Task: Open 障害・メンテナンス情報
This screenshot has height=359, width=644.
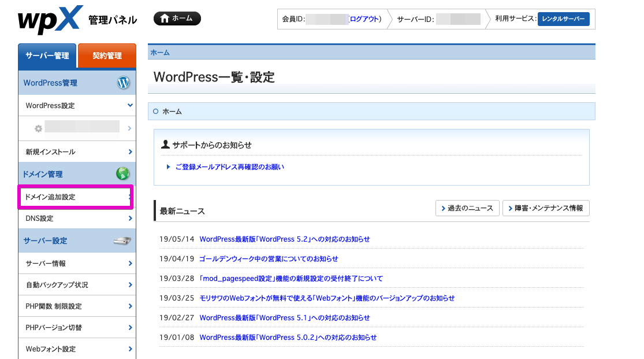Action: tap(545, 208)
